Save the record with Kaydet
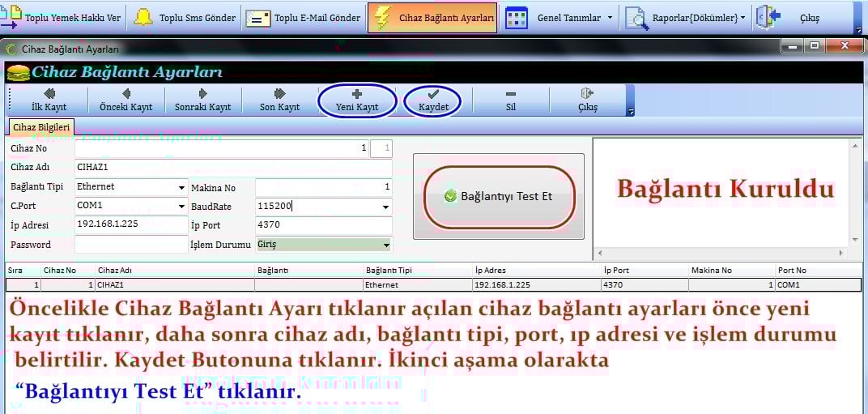 pos(433,100)
